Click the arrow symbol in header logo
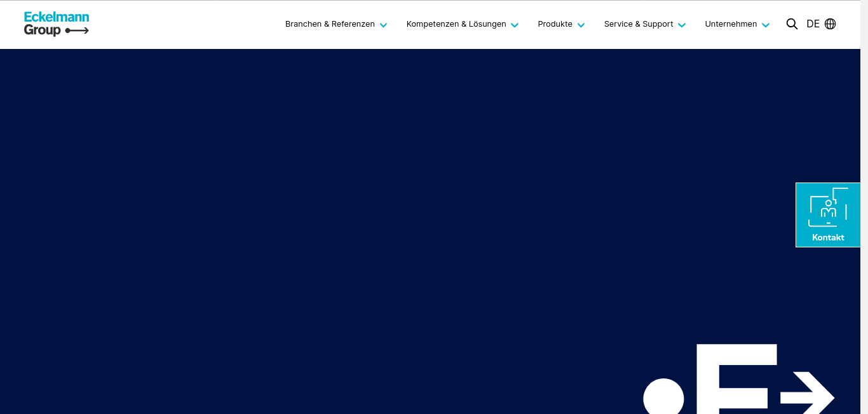 click(77, 31)
